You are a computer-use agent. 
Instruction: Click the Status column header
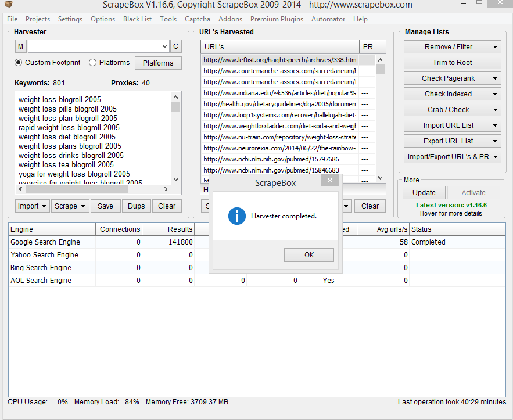(x=457, y=229)
